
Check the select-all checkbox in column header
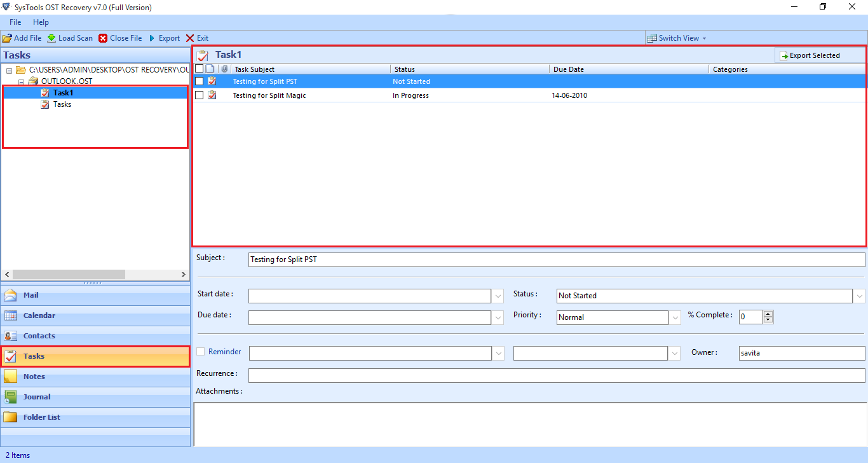tap(200, 69)
